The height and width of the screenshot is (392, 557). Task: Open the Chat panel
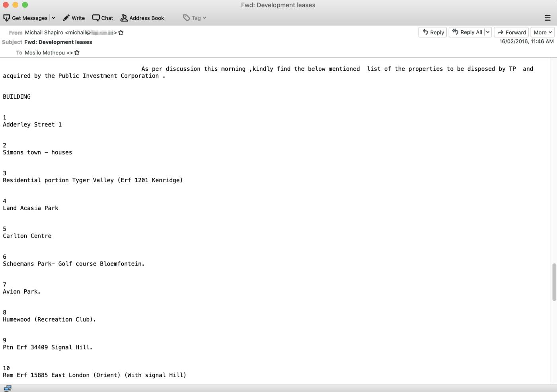103,18
